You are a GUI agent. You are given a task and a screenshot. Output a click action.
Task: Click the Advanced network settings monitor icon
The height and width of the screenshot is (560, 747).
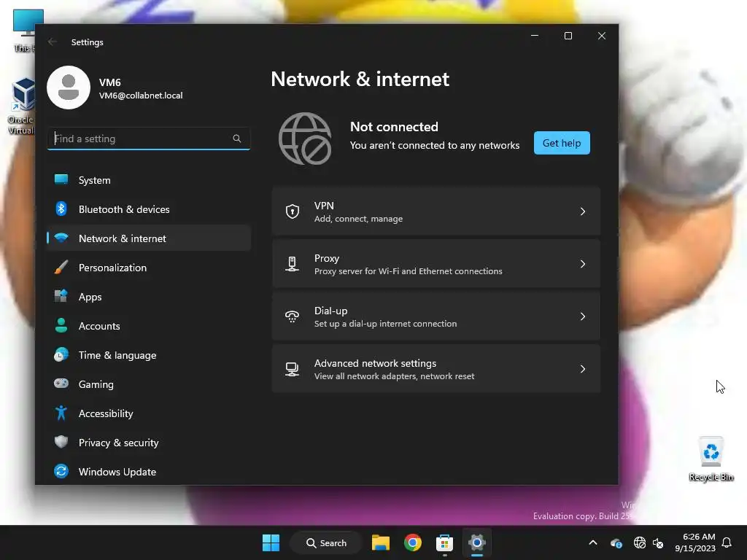[x=292, y=369]
